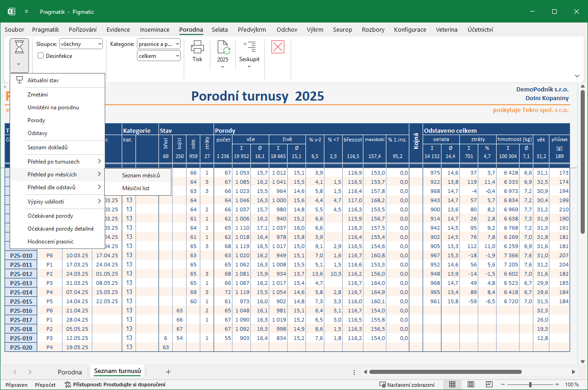Add a new sheet with the plus icon
Image resolution: width=588 pixels, height=390 pixels.
[x=168, y=372]
